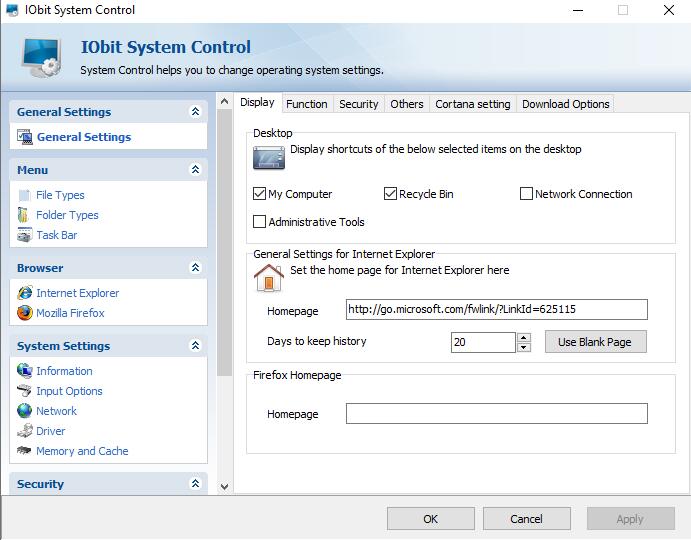691x540 pixels.
Task: Open the Others tab
Action: point(407,104)
